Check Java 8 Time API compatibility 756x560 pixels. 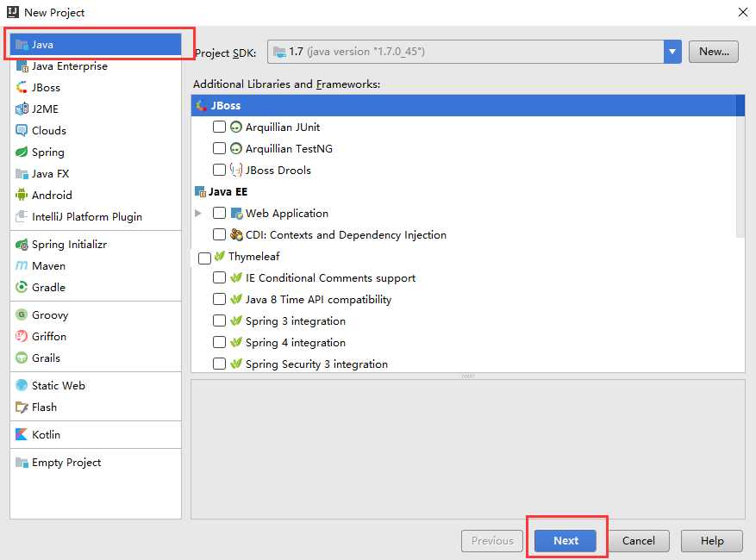point(219,299)
